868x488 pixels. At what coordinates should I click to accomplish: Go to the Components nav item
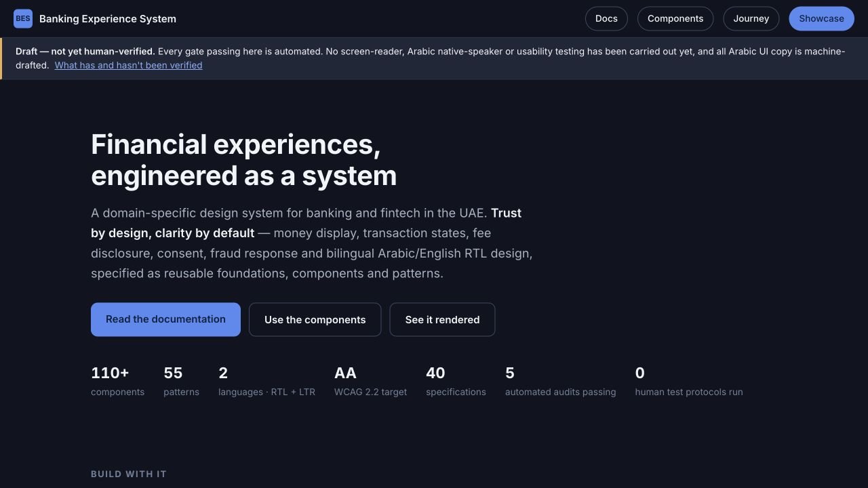point(675,19)
